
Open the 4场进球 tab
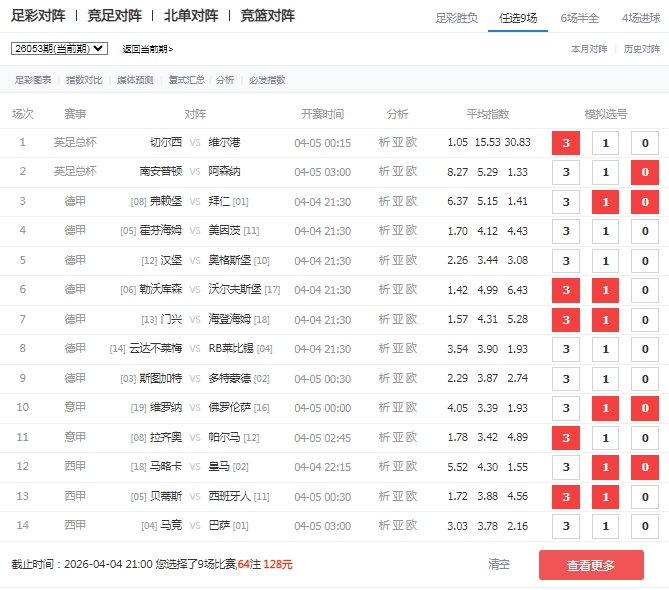tap(640, 18)
